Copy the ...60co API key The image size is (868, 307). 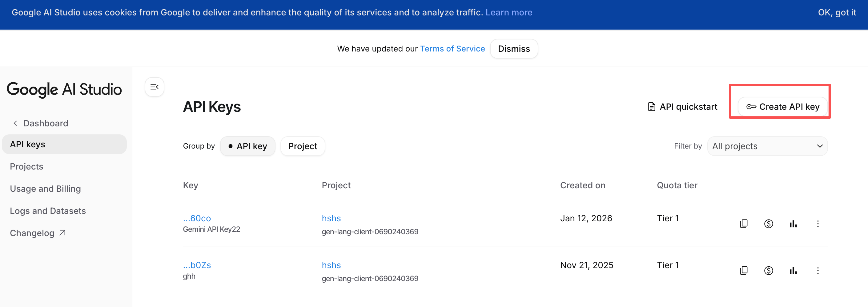click(744, 224)
